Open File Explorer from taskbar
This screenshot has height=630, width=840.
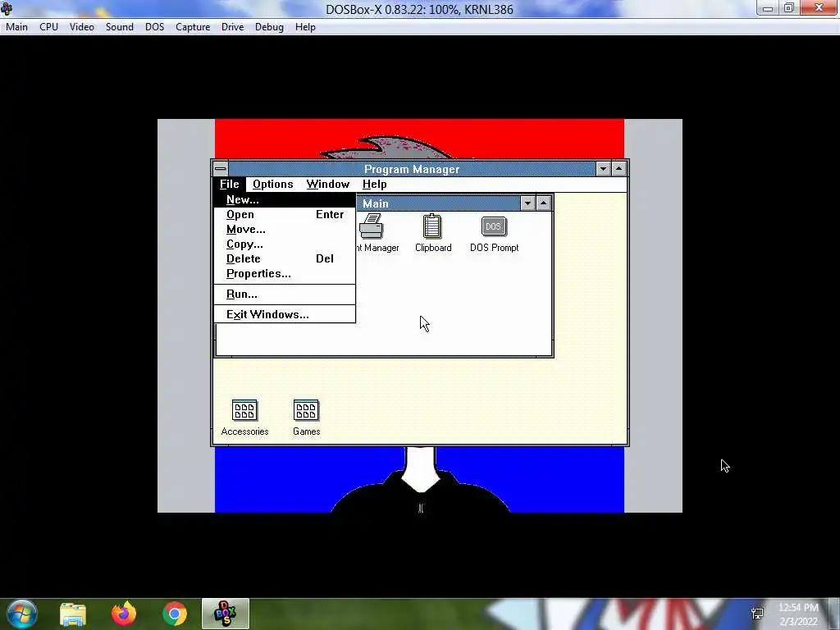[x=73, y=614]
